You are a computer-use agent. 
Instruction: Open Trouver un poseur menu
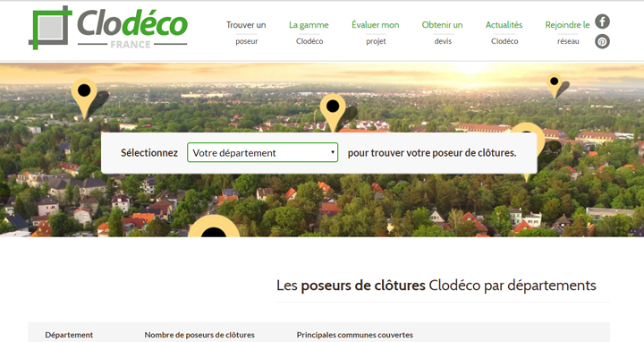click(246, 32)
